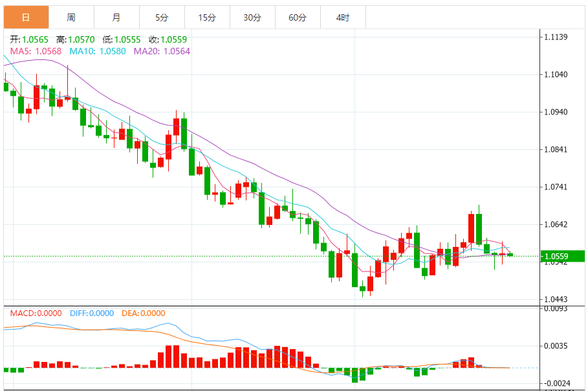Open the 4时 timeframe tab
The image size is (588, 391).
pyautogui.click(x=343, y=17)
